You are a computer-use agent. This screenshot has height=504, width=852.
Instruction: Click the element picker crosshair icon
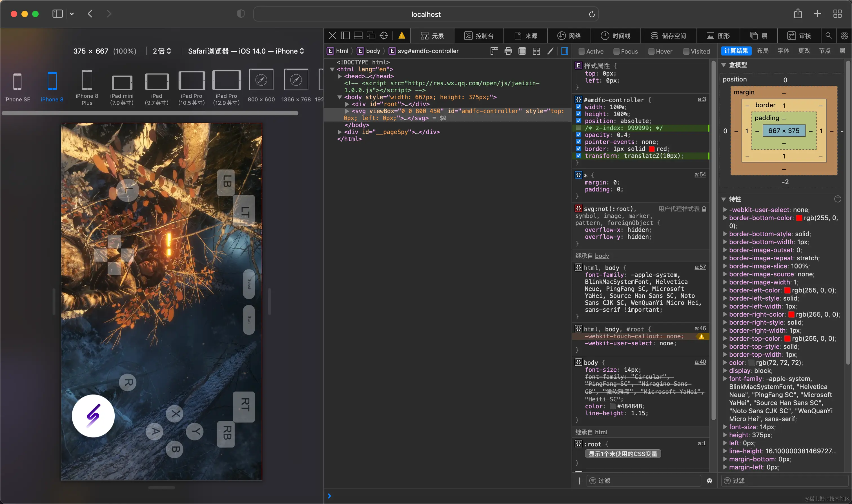pyautogui.click(x=384, y=36)
